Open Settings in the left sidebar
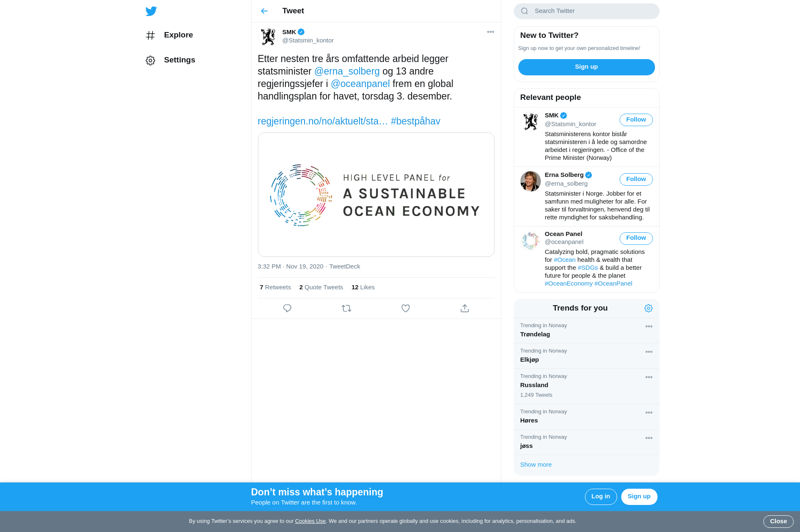800x532 pixels. point(170,60)
